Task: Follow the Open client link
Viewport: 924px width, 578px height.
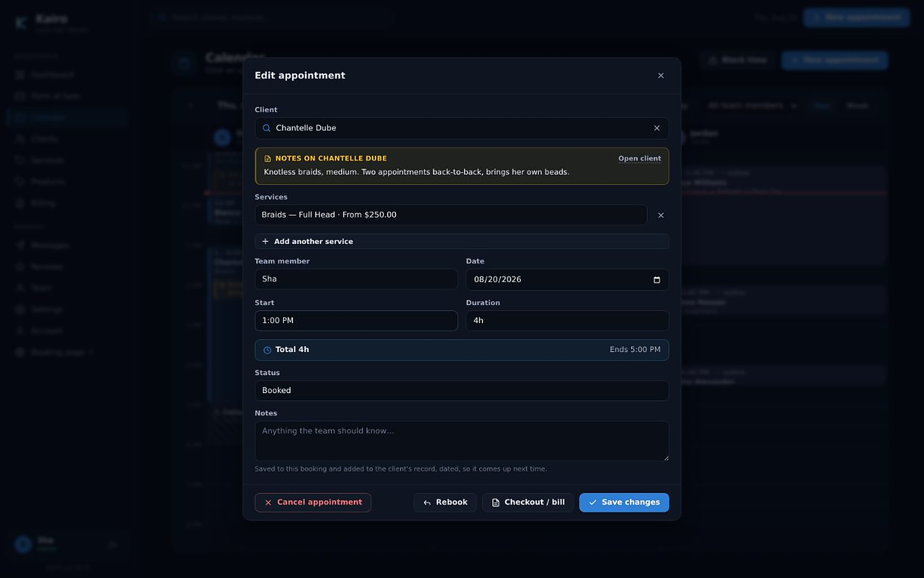Action: pyautogui.click(x=639, y=158)
